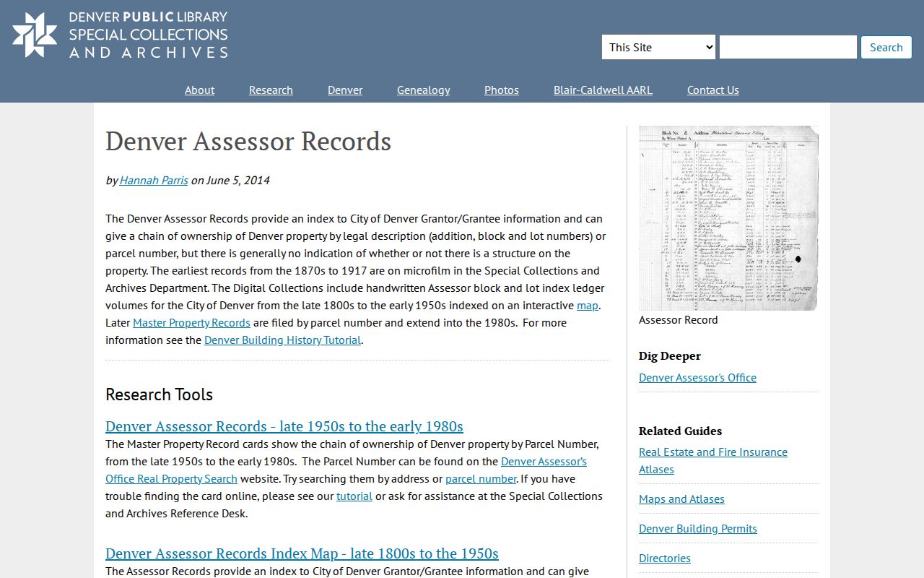Follow the interactive map link
Image resolution: width=924 pixels, height=578 pixels.
pos(587,305)
